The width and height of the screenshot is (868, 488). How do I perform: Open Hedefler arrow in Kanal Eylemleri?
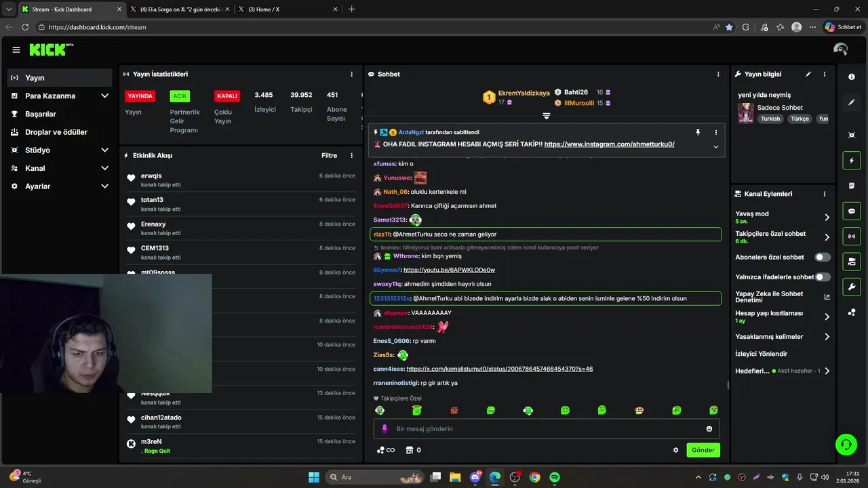point(827,371)
